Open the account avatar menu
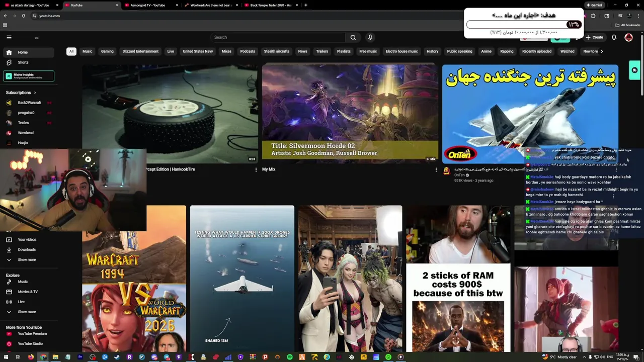The image size is (644, 362). click(x=628, y=37)
